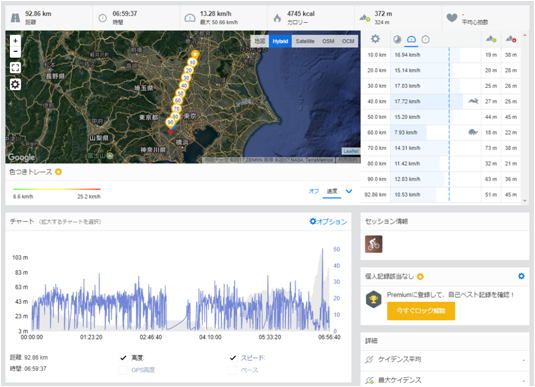This screenshot has width=535, height=387.
Task: Turn colored trace オフ
Action: click(314, 191)
